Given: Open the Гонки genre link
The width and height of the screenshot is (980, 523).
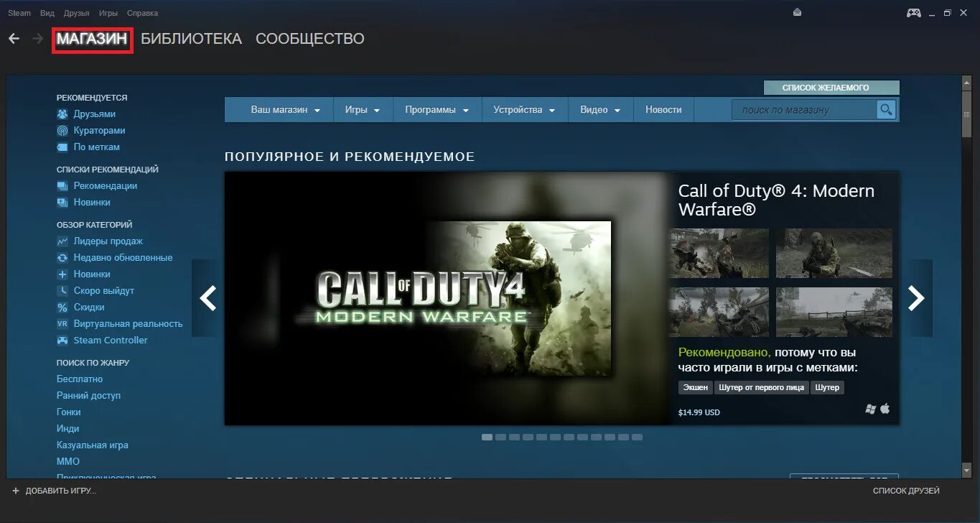Looking at the screenshot, I should pyautogui.click(x=69, y=412).
